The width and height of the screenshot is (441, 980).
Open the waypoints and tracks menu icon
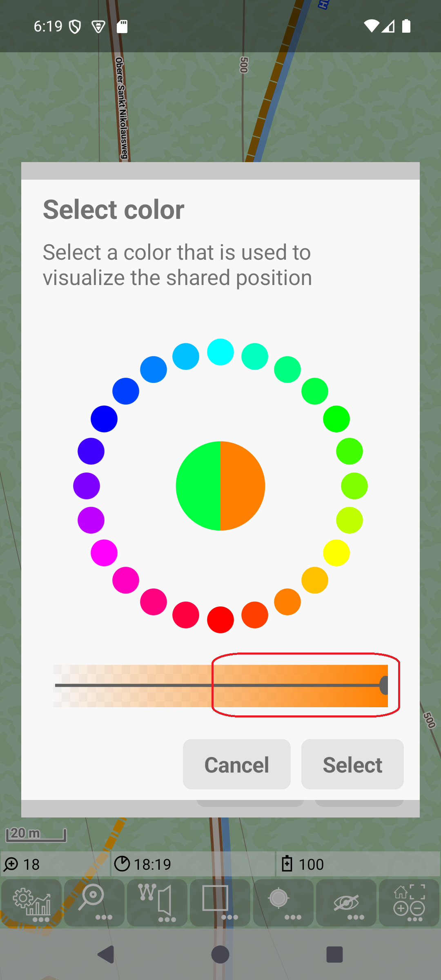(157, 902)
